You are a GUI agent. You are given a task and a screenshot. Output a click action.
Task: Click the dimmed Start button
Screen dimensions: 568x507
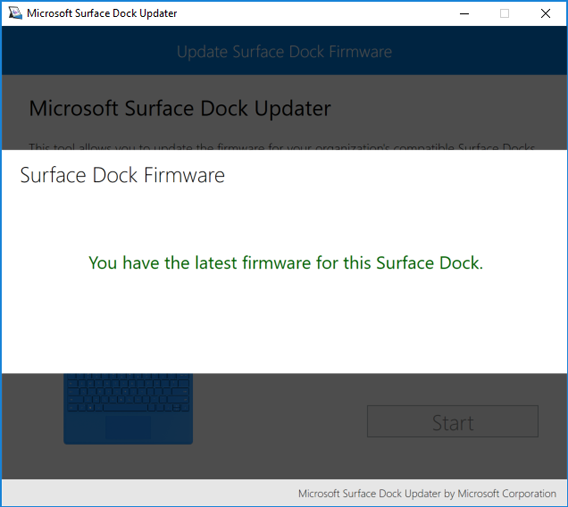point(452,421)
